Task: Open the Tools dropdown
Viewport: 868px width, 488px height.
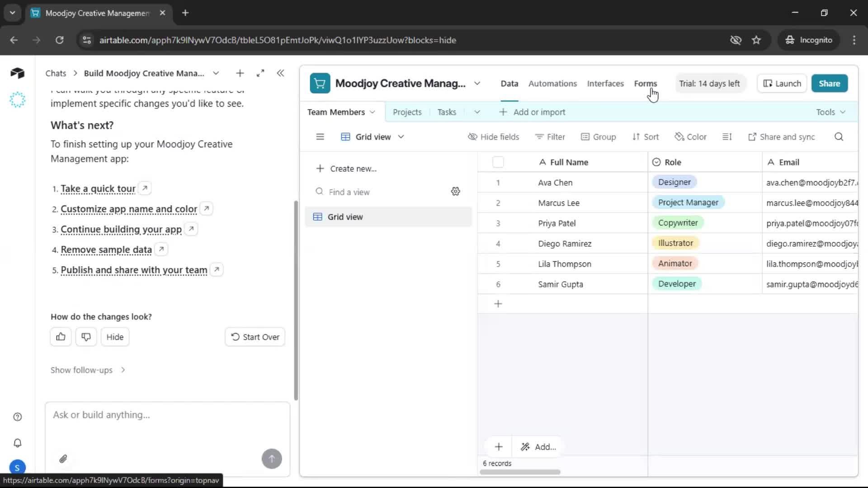Action: coord(830,112)
